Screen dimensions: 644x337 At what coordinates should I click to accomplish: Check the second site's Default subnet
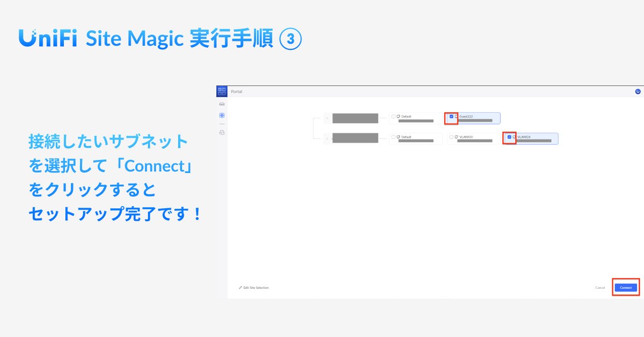(x=393, y=136)
